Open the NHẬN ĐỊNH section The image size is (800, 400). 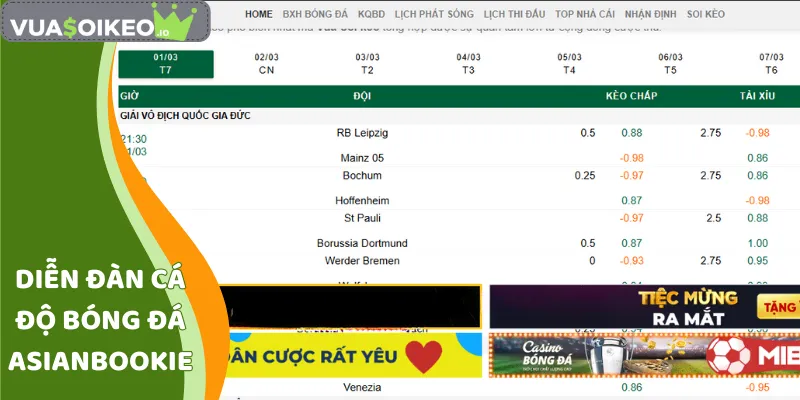point(651,15)
